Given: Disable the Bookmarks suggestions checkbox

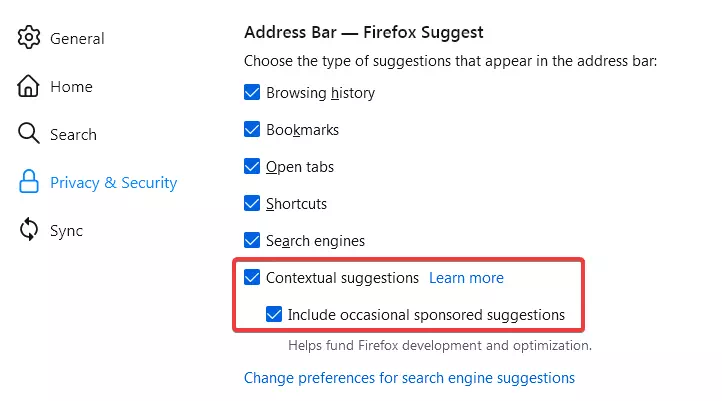Looking at the screenshot, I should click(x=252, y=129).
